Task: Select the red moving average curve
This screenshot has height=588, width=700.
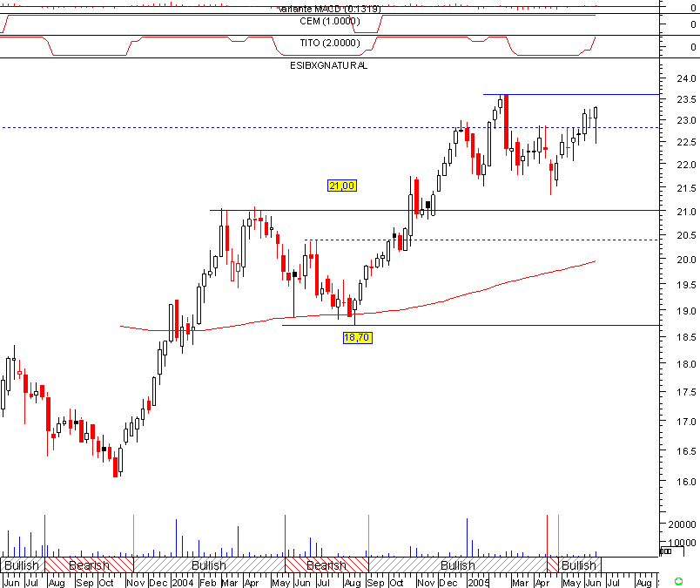Action: (357, 314)
